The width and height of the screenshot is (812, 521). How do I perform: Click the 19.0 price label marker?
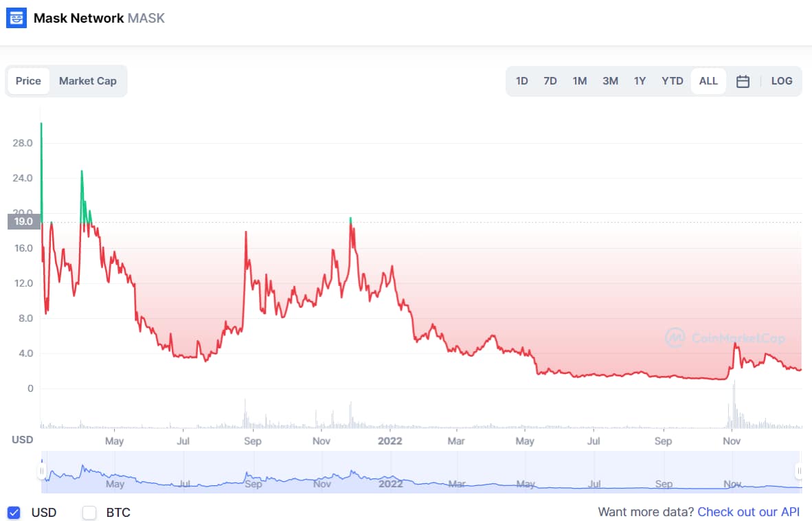point(23,221)
